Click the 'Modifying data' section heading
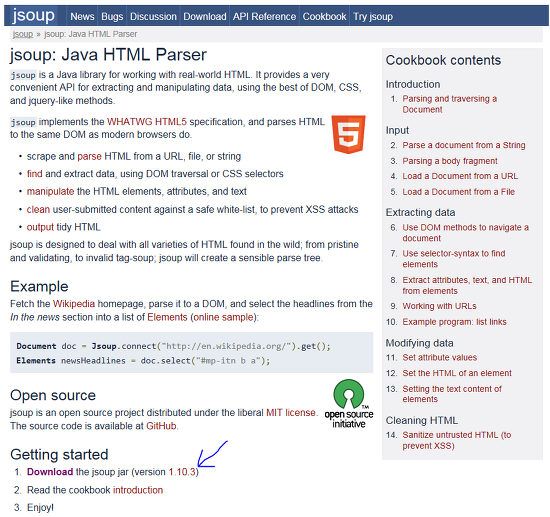550x517 pixels. pyautogui.click(x=420, y=343)
